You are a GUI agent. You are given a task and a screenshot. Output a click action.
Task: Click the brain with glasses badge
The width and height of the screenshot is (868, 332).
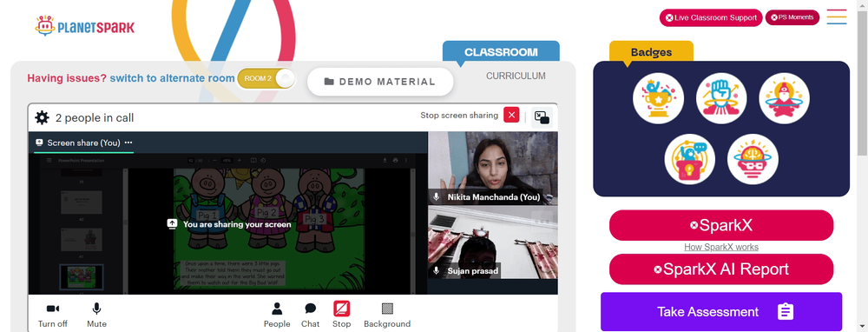(753, 160)
